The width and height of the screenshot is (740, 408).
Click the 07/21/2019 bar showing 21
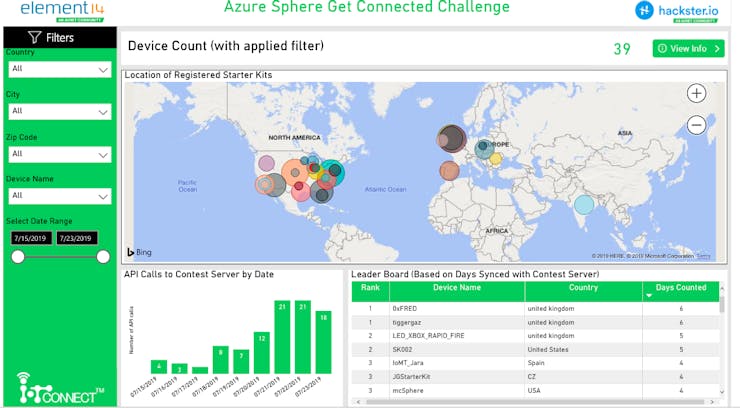282,337
